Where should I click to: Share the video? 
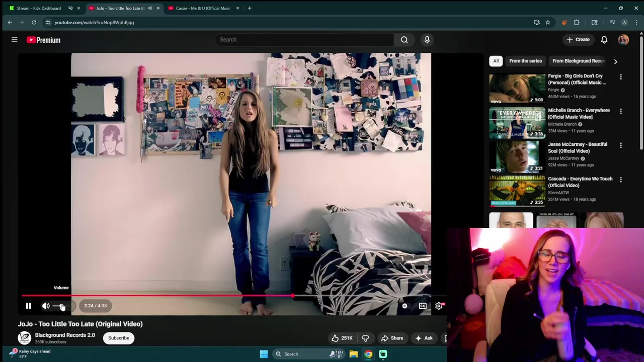point(392,338)
